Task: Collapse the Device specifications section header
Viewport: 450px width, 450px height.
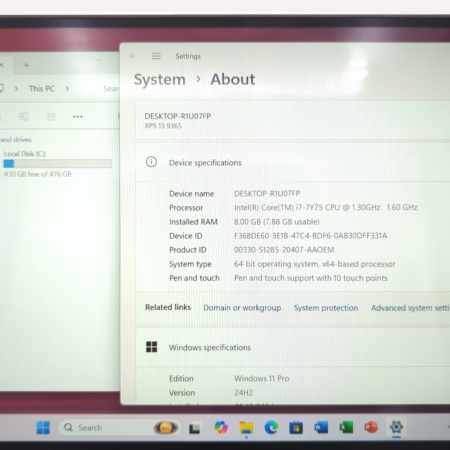Action: coord(293,163)
